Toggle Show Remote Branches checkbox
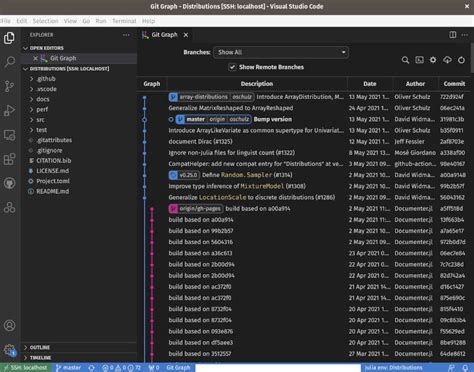The height and width of the screenshot is (372, 474). click(x=232, y=67)
